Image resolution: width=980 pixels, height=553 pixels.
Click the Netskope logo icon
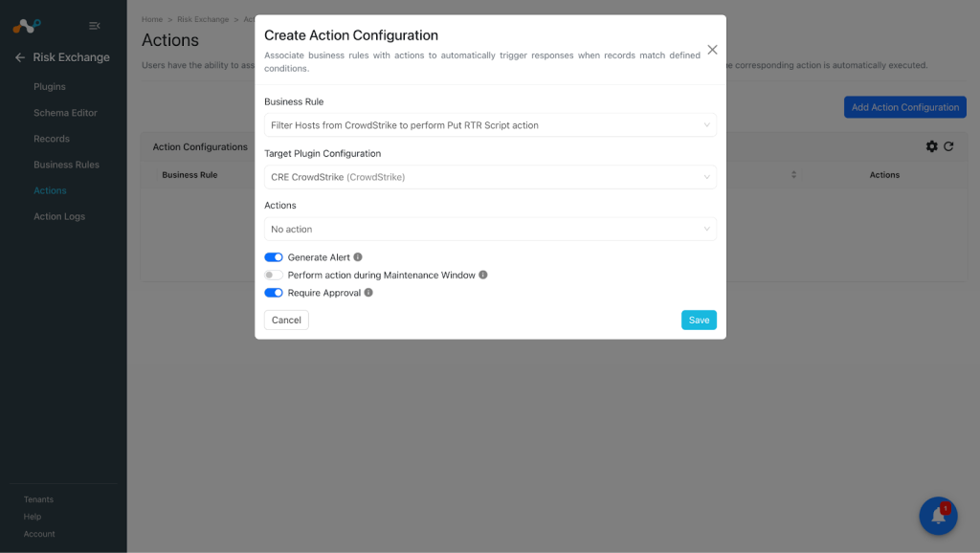[27, 26]
